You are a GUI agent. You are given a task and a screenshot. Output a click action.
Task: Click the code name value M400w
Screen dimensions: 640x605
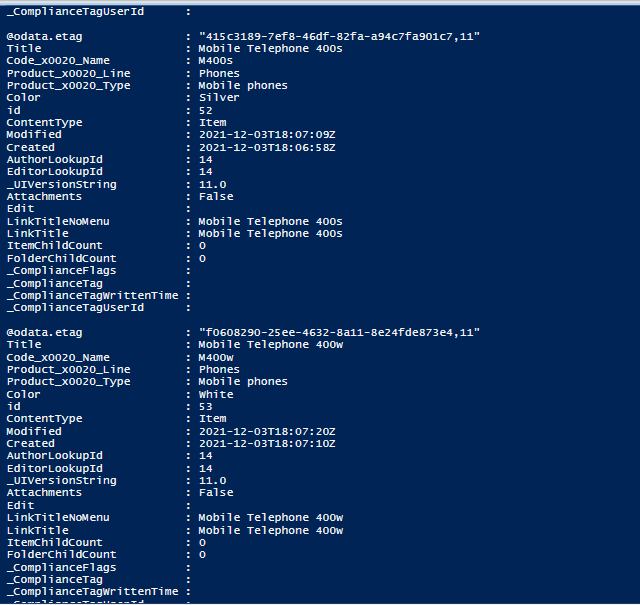point(217,357)
